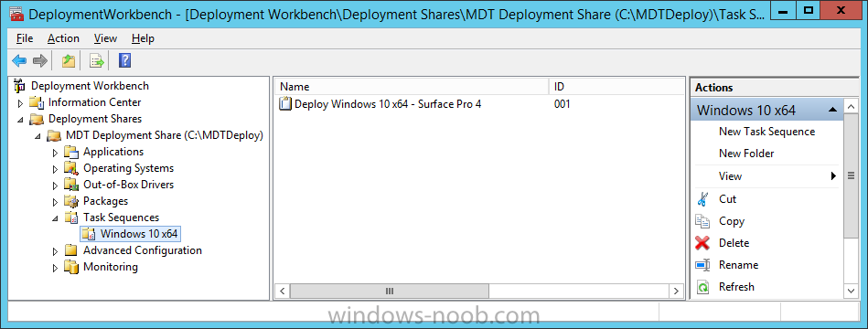This screenshot has height=329, width=868.
Task: Click the Operating Systems node icon
Action: (x=71, y=168)
